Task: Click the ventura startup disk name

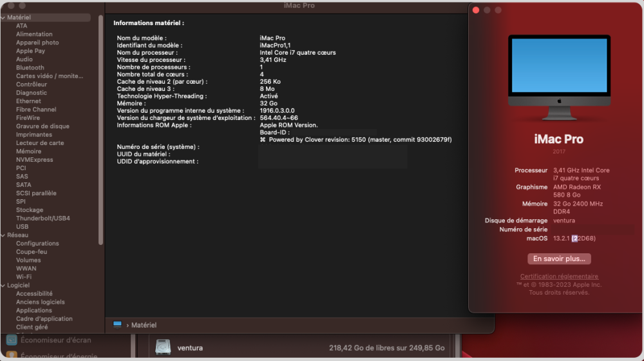Action: click(x=564, y=220)
